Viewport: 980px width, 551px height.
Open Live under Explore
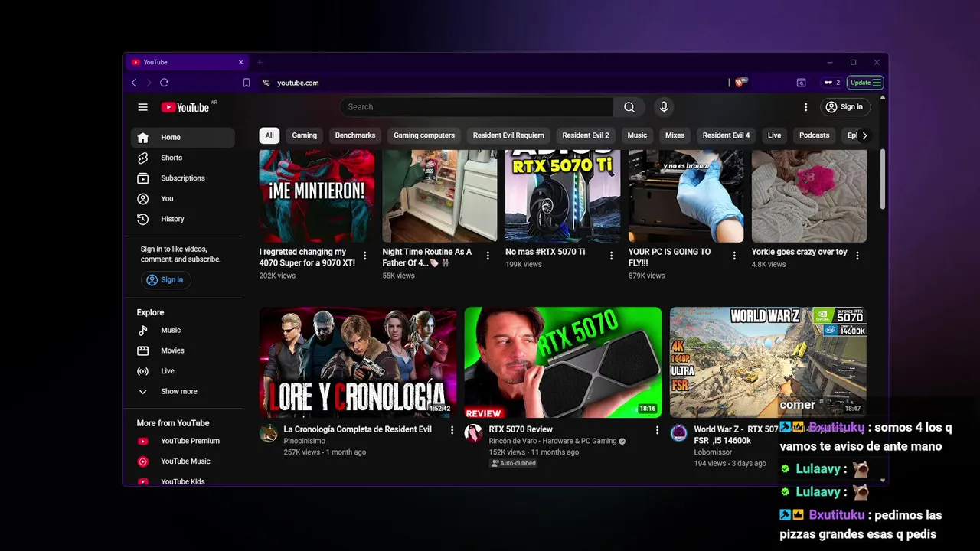tap(183, 371)
